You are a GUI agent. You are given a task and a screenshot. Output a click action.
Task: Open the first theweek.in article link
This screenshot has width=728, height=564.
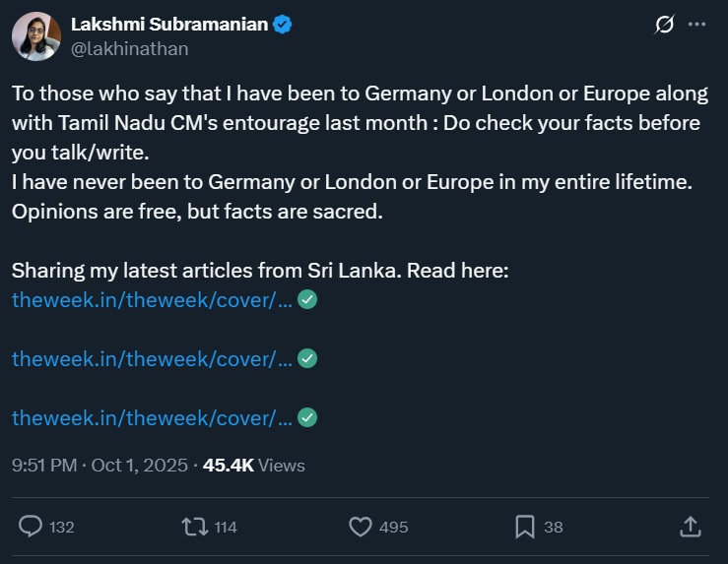tap(152, 300)
